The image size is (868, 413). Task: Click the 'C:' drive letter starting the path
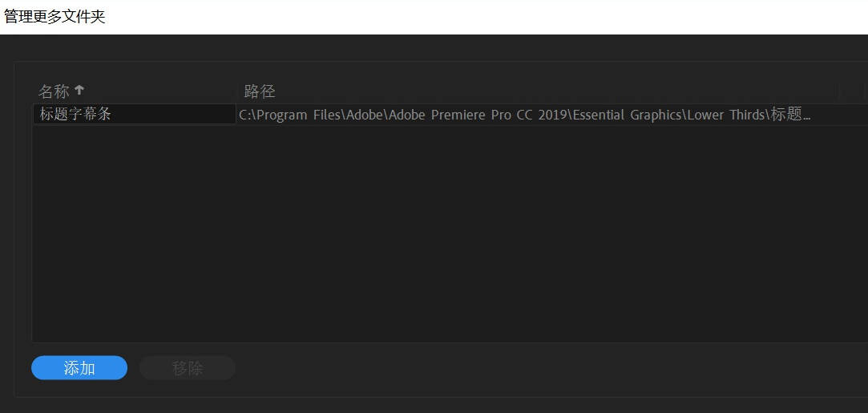[x=244, y=115]
